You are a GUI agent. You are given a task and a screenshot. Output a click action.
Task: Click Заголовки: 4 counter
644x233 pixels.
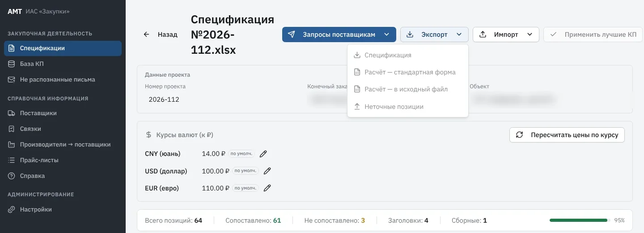pyautogui.click(x=408, y=220)
